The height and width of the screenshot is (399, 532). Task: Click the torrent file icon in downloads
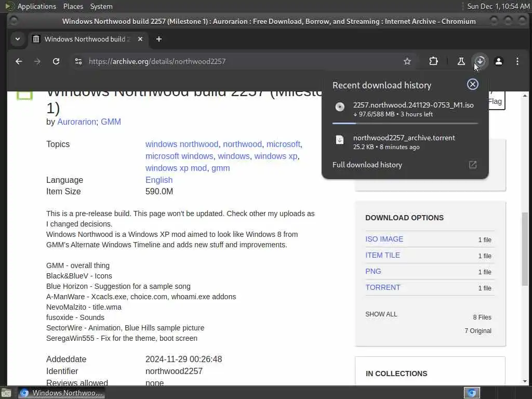(x=340, y=139)
